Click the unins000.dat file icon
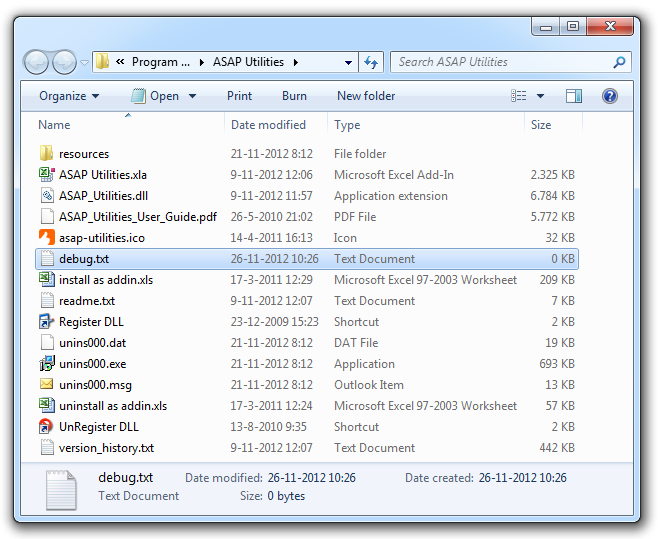The width and height of the screenshot is (659, 539). pyautogui.click(x=47, y=343)
